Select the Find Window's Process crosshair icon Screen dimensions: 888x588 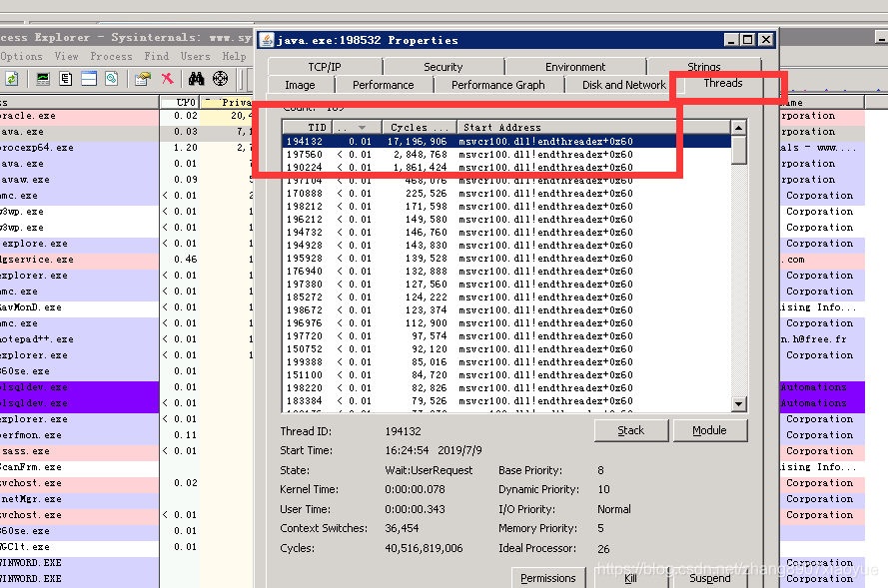pyautogui.click(x=221, y=79)
